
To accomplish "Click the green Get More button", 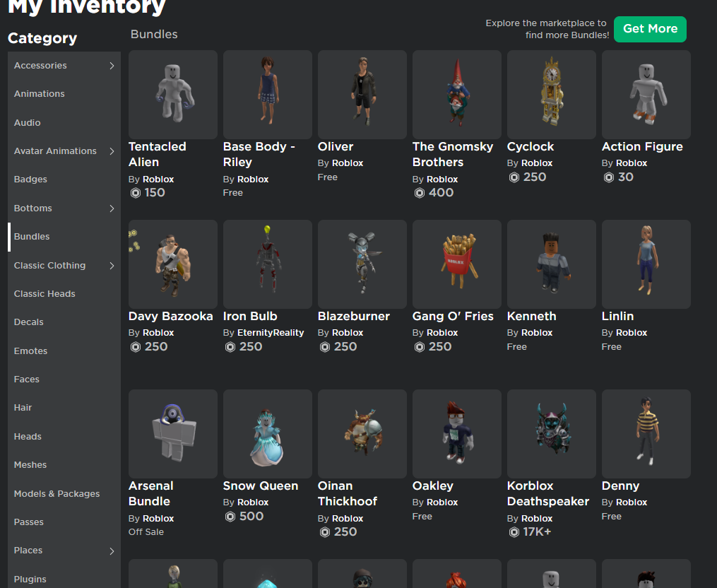I will (649, 29).
